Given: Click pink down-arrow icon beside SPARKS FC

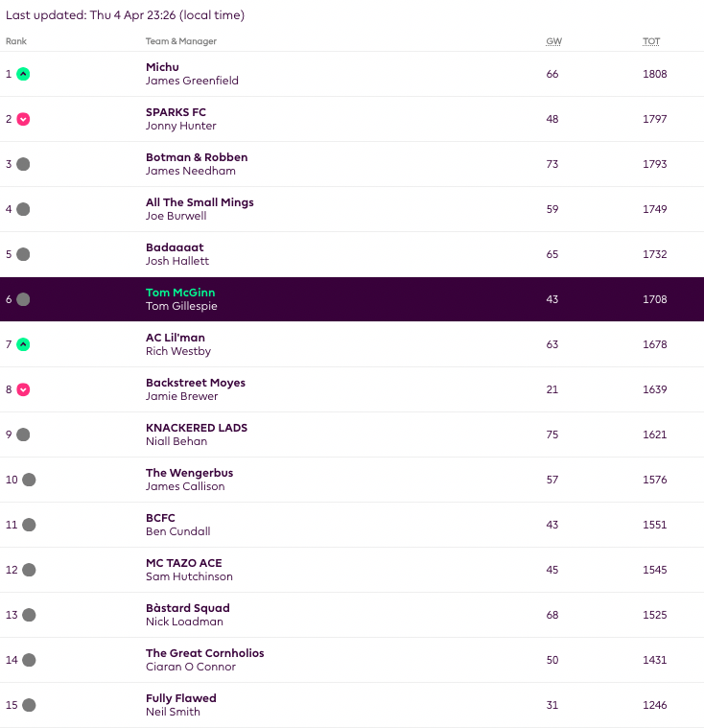Looking at the screenshot, I should pyautogui.click(x=23, y=119).
